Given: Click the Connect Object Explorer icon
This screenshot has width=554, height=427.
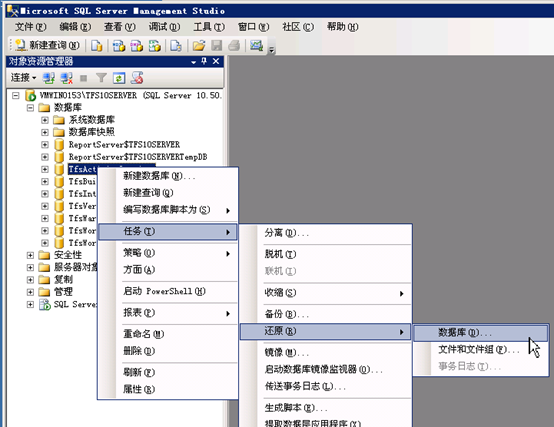Looking at the screenshot, I should pyautogui.click(x=48, y=78).
